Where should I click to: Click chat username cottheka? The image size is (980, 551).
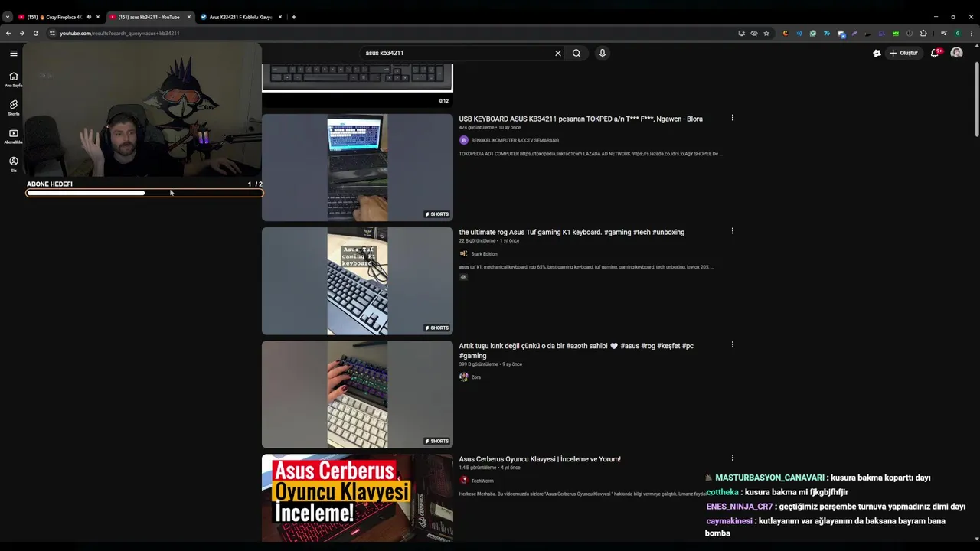tap(722, 492)
